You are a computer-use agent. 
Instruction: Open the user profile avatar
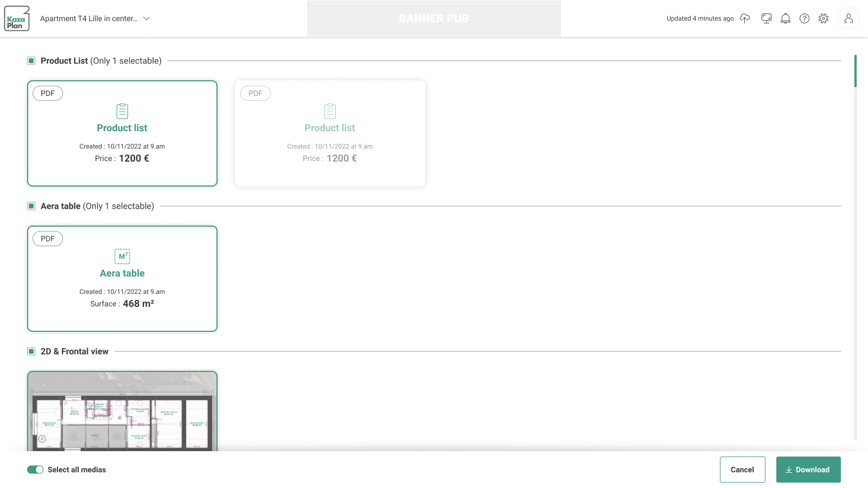(848, 18)
